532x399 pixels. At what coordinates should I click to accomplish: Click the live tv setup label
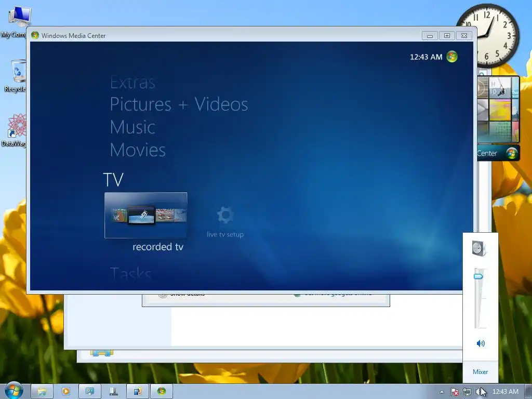click(x=225, y=234)
